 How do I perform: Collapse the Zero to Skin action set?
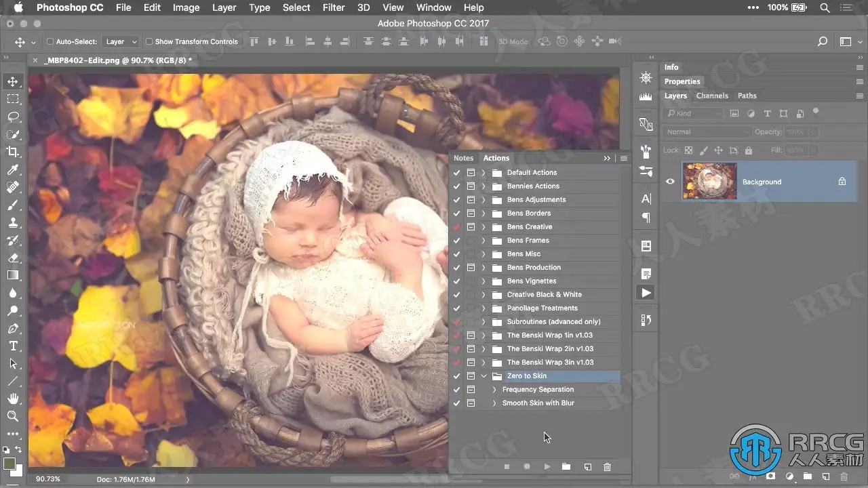(x=484, y=376)
